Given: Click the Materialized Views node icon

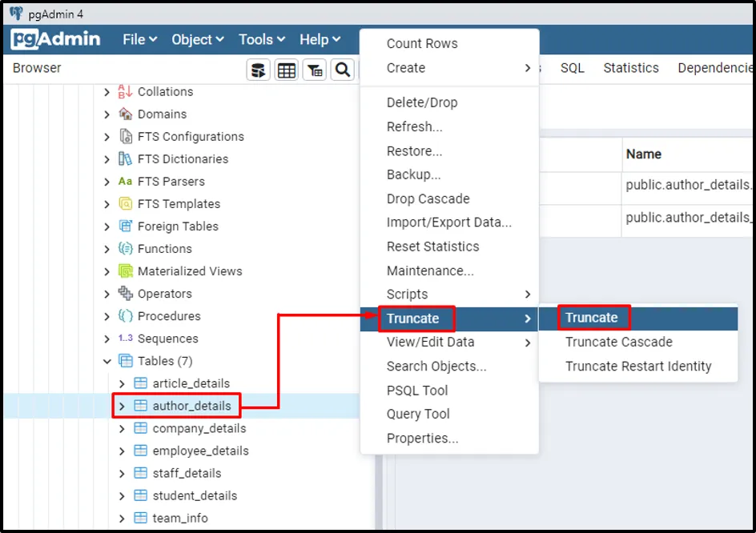Looking at the screenshot, I should (126, 271).
